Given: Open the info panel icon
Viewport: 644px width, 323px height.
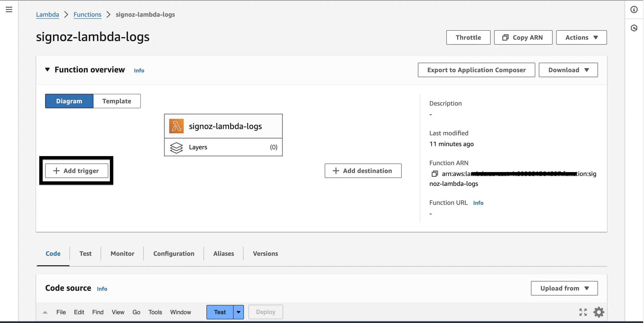Looking at the screenshot, I should [x=634, y=9].
